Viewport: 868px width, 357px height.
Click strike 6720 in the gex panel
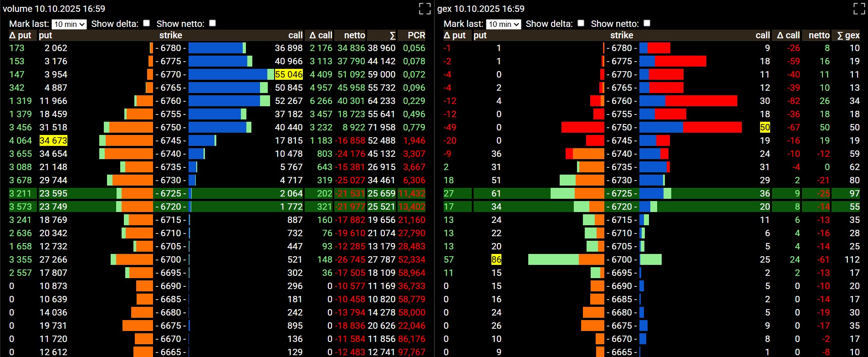click(622, 207)
